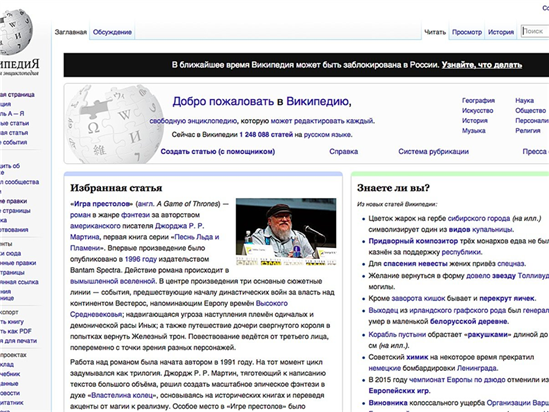Open the География portal link
This screenshot has height=412, width=549.
(x=478, y=101)
